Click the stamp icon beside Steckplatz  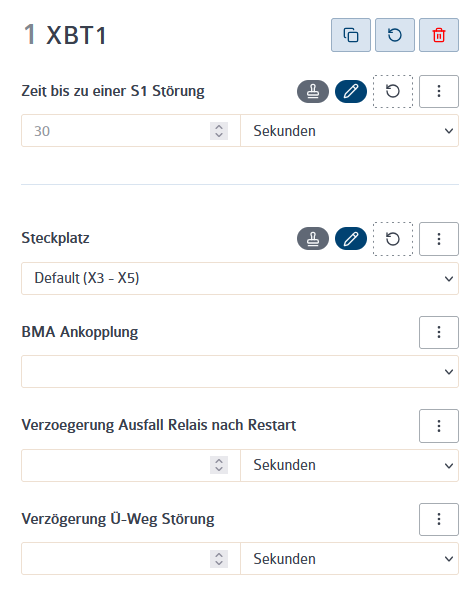[x=313, y=239]
